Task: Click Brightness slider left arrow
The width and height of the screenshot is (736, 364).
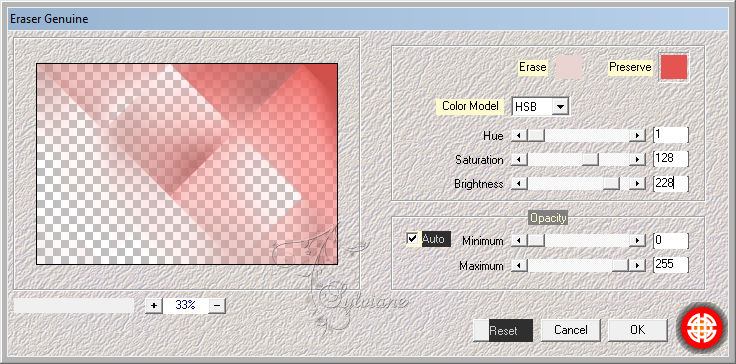Action: 519,184
